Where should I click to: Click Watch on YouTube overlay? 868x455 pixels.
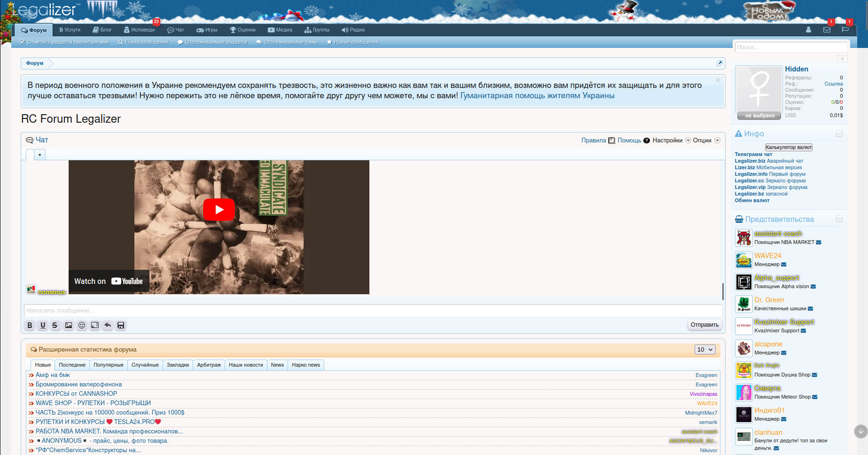coord(109,281)
